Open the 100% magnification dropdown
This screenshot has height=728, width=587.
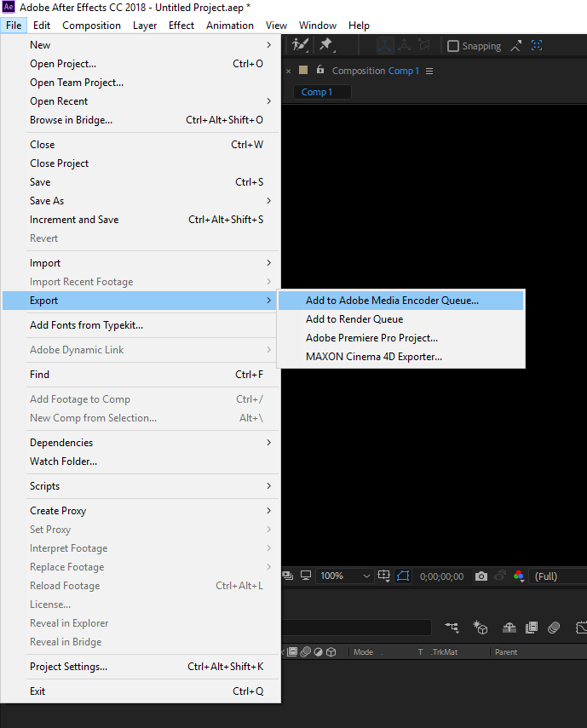(344, 576)
